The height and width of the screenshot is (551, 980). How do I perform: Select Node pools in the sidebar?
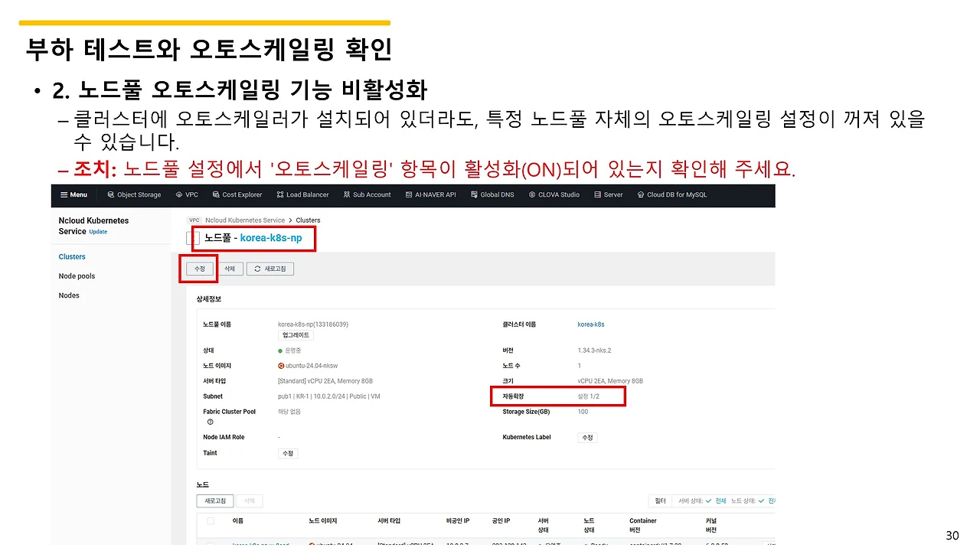pos(79,275)
